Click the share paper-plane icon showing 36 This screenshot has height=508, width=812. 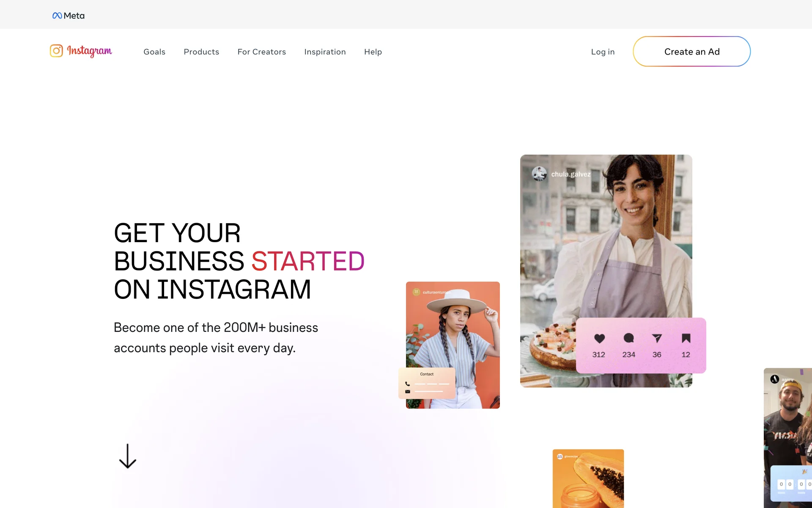656,338
